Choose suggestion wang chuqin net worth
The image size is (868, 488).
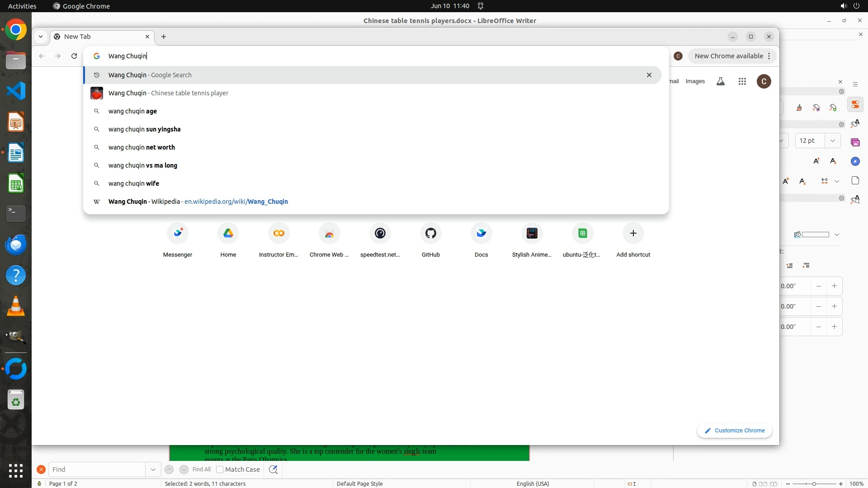tap(142, 147)
